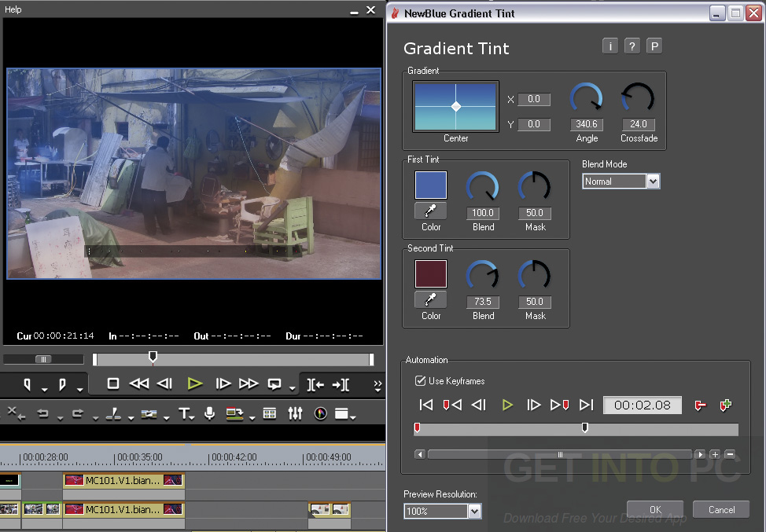Click the preview position bar playhead
Image resolution: width=766 pixels, height=532 pixels.
pyautogui.click(x=153, y=357)
